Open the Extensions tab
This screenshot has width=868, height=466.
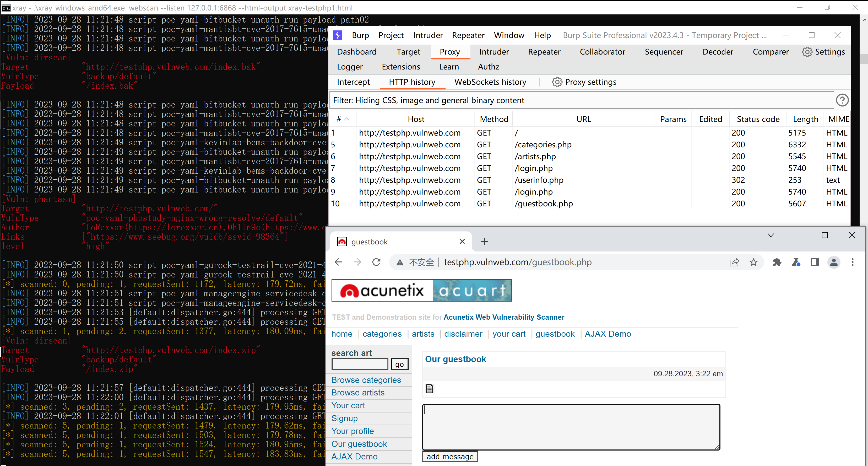point(401,67)
